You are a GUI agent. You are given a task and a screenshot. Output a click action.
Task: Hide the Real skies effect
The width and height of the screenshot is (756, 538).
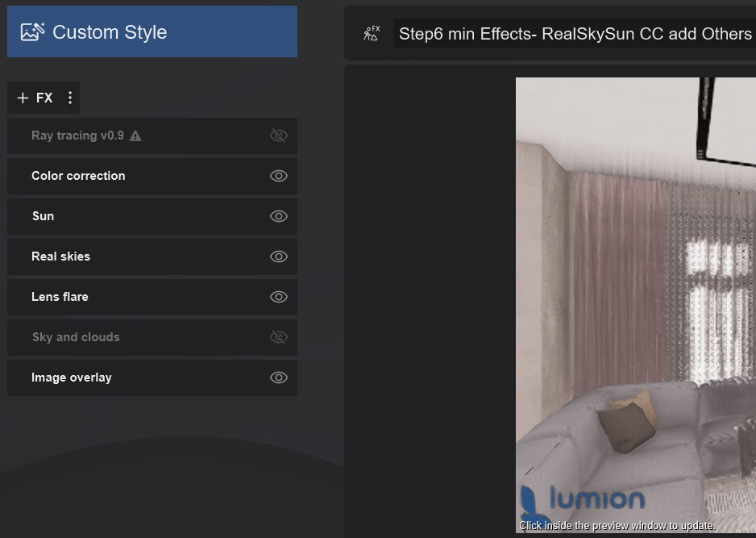click(278, 256)
